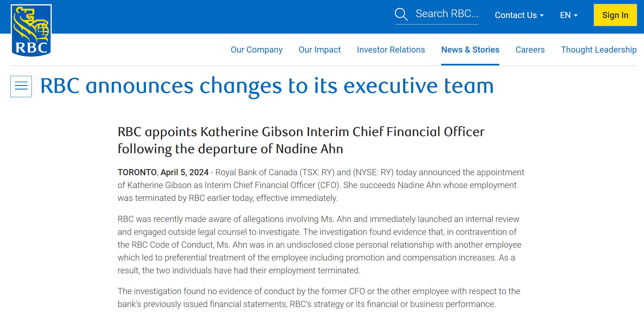
Task: Go to Our Impact section
Action: tap(319, 50)
